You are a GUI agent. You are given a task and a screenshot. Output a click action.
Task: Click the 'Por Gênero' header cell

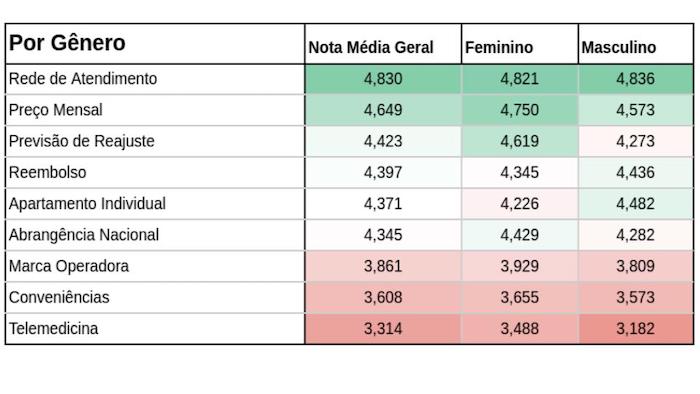pyautogui.click(x=155, y=44)
